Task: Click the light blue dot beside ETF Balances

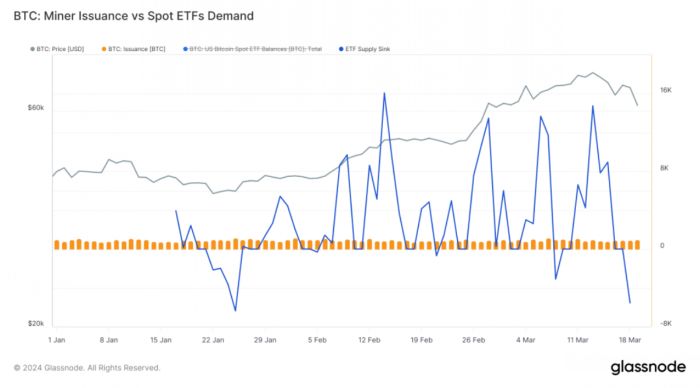Action: coord(186,49)
